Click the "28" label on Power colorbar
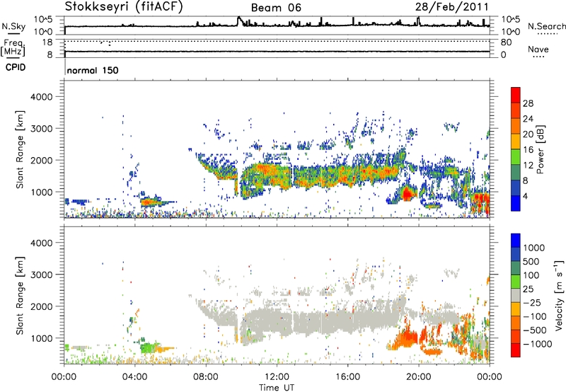Image resolution: width=566 pixels, height=392 pixels. point(528,103)
